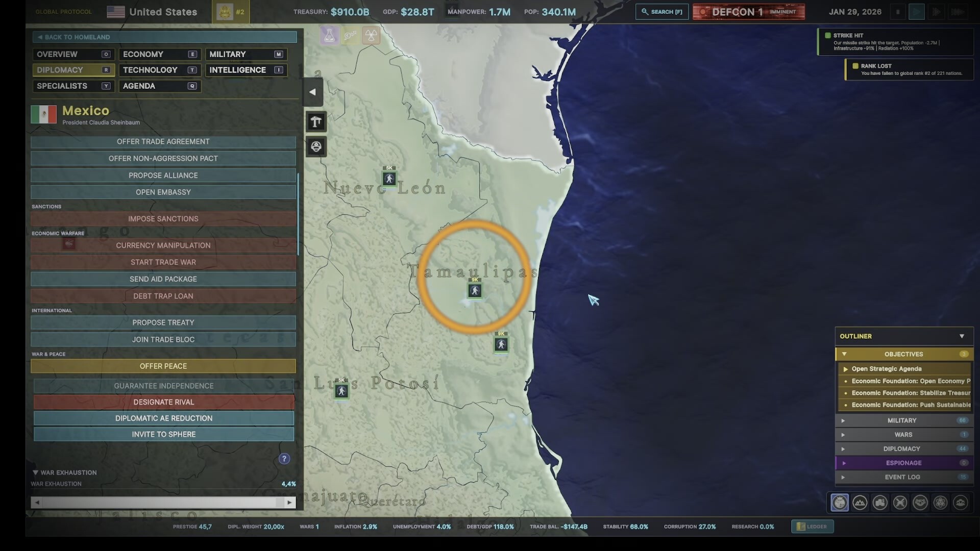Viewport: 980px width, 551px height.
Task: Select the terrain map mode icon
Action: click(x=860, y=503)
